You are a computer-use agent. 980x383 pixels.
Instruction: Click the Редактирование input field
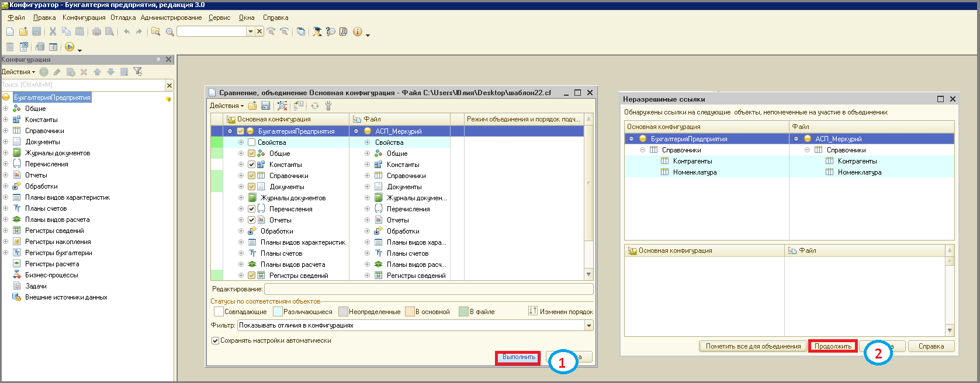pyautogui.click(x=429, y=289)
